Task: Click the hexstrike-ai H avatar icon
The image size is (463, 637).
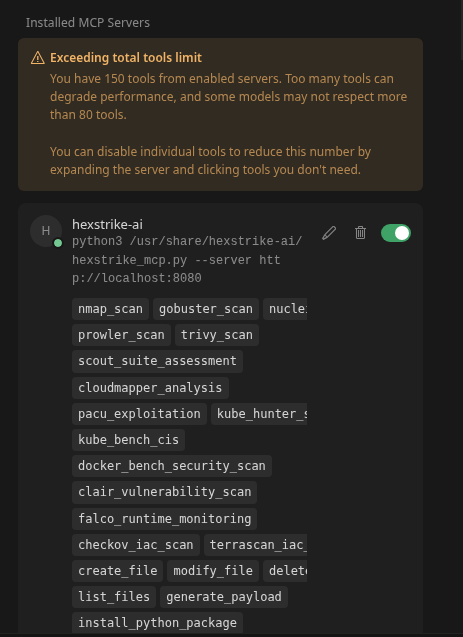Action: 46,231
